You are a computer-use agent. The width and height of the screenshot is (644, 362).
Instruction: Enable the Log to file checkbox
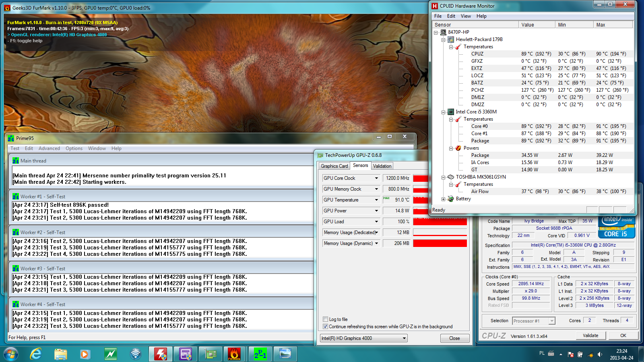(x=325, y=319)
